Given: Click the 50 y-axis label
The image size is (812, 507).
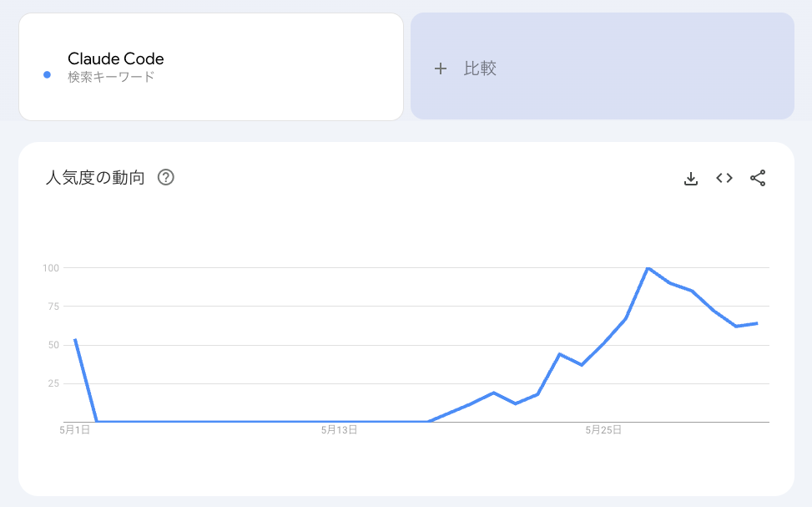Looking at the screenshot, I should tap(53, 345).
